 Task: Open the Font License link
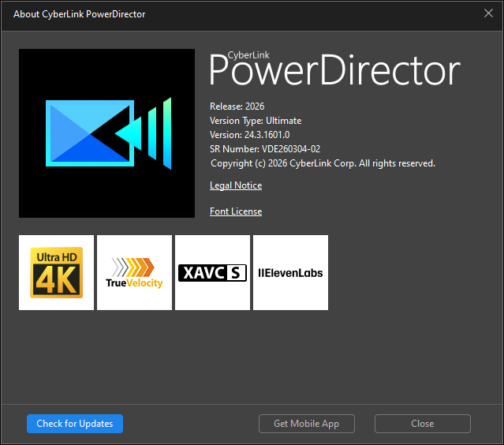click(236, 211)
